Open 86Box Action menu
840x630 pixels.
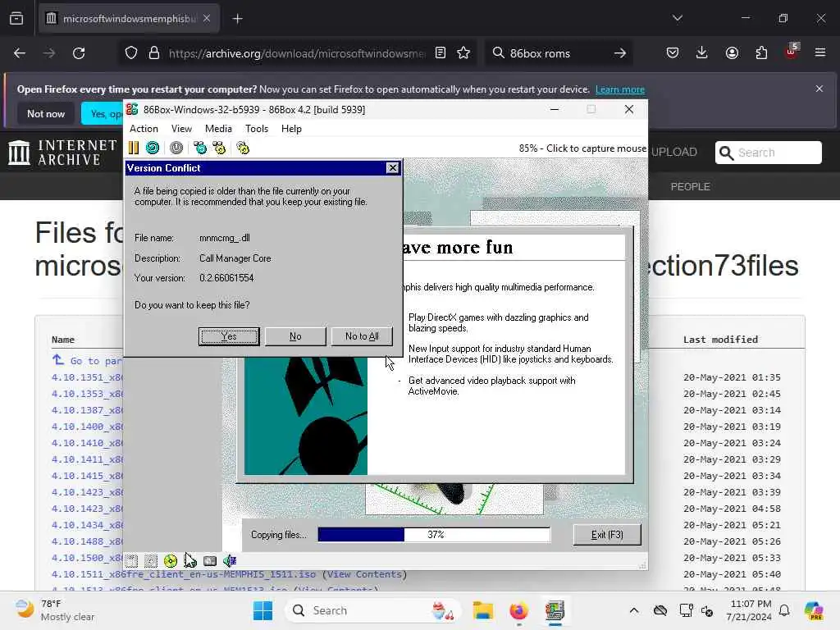pos(144,129)
